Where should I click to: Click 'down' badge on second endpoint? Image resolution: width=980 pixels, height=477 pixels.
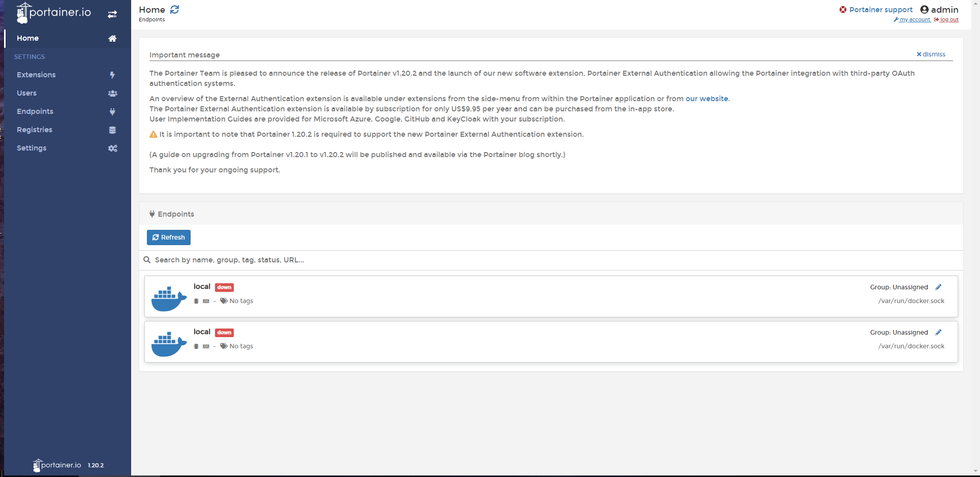point(224,333)
